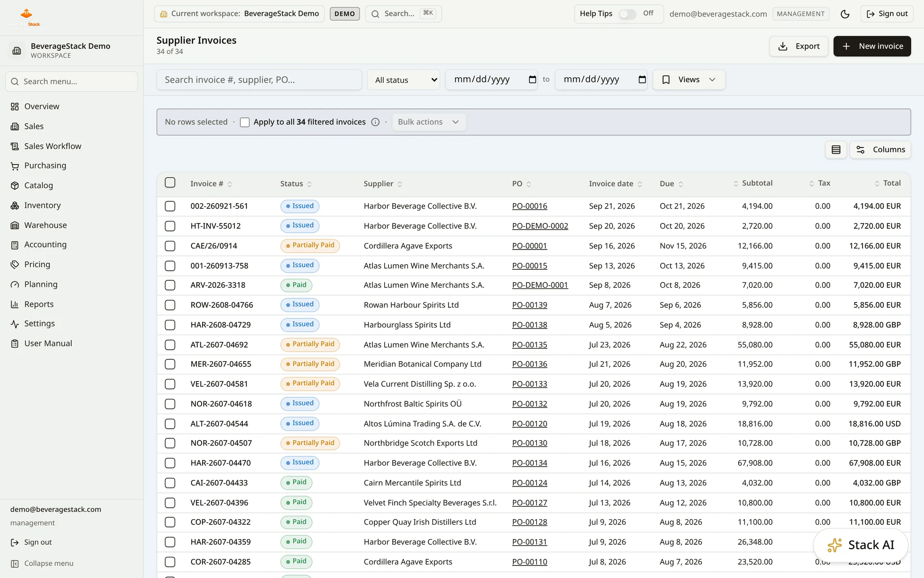Sort by Tax column arrows

click(x=812, y=184)
